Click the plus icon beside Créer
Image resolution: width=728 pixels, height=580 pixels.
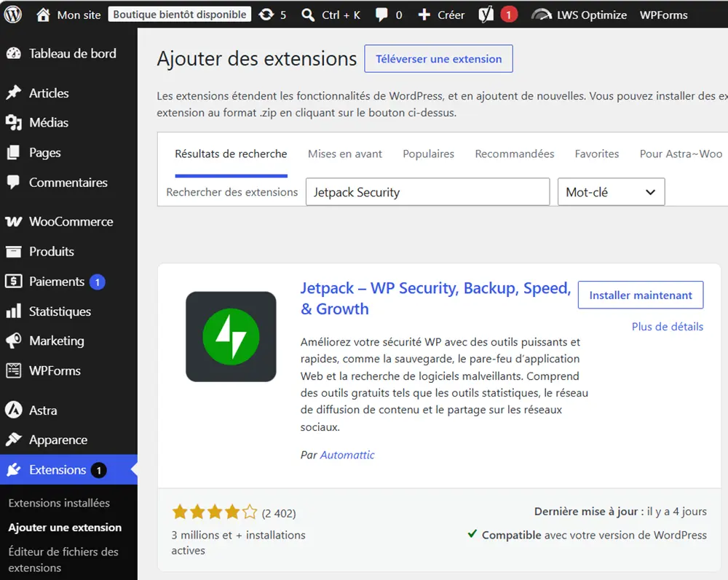pyautogui.click(x=424, y=15)
